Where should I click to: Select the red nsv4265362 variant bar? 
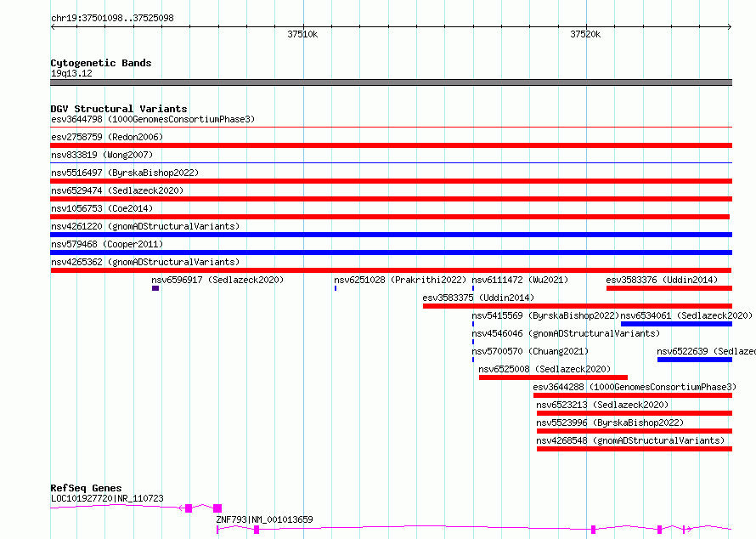point(391,270)
